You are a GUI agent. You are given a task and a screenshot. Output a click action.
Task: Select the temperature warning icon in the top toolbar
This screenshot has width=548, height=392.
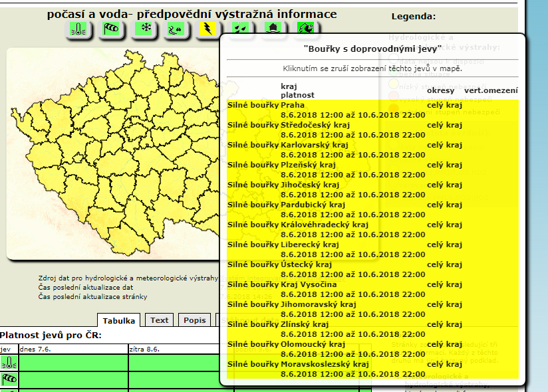[79, 29]
